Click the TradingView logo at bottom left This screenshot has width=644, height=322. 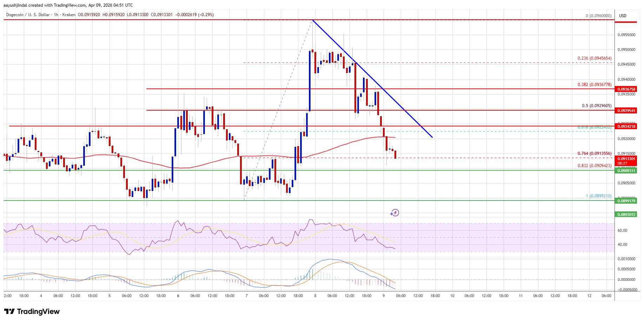32,311
